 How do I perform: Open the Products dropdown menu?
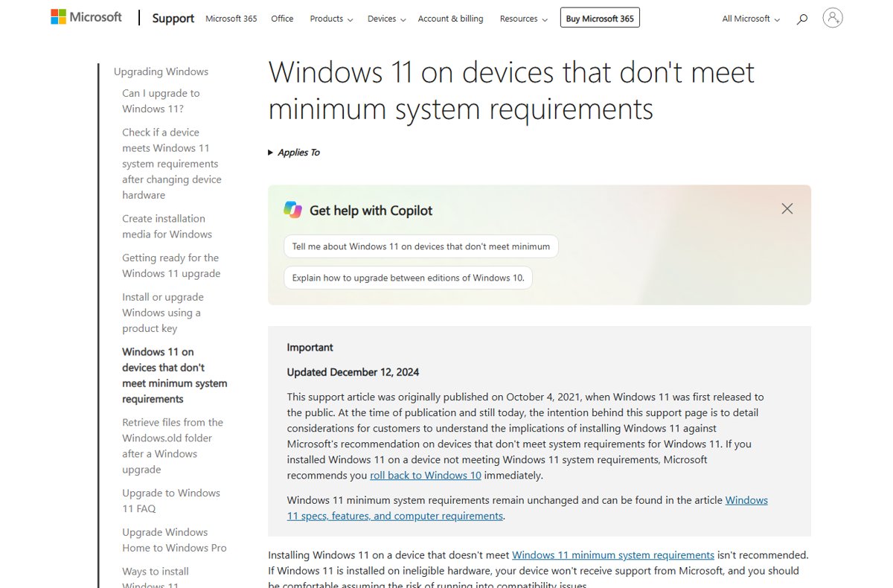[331, 19]
